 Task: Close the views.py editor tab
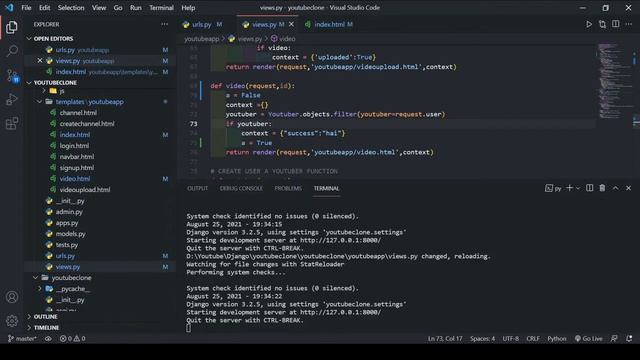291,24
